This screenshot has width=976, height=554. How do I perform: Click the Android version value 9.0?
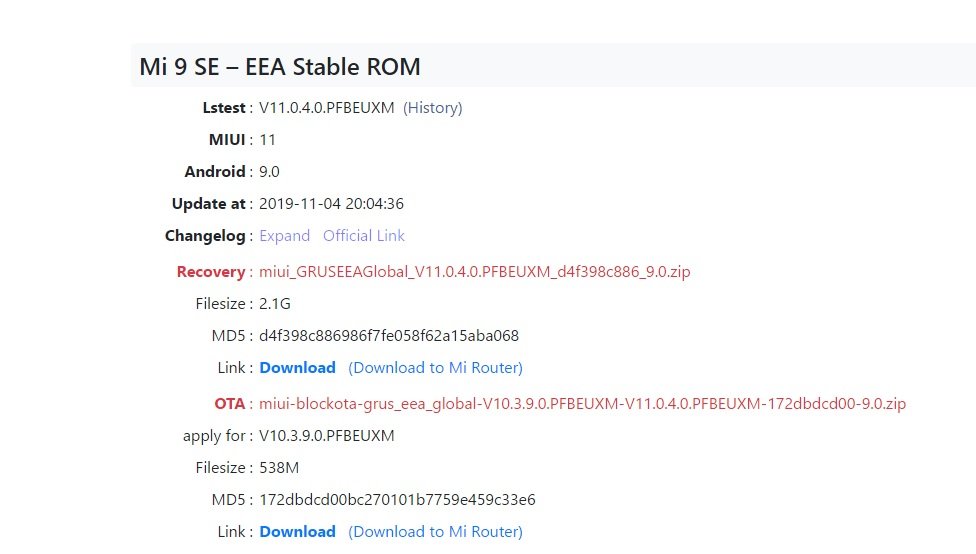(269, 172)
